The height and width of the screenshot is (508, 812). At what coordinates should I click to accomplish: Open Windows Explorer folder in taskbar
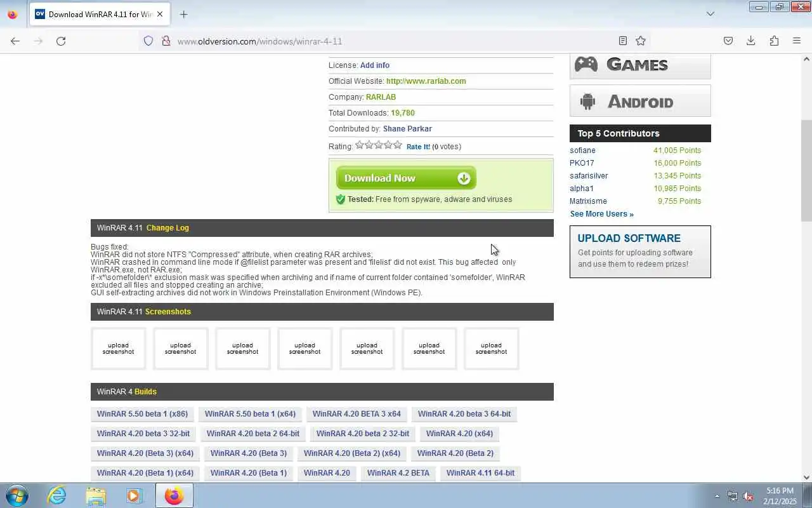coord(96,495)
